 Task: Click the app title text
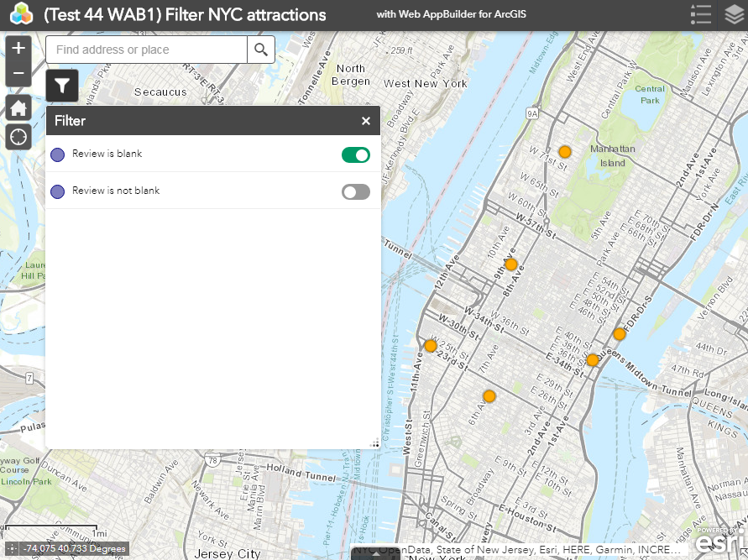point(185,15)
